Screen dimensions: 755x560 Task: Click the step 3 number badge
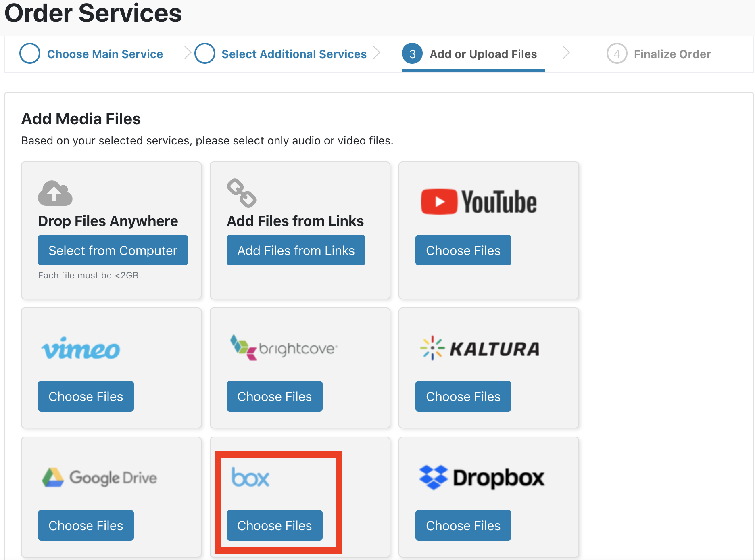(412, 53)
